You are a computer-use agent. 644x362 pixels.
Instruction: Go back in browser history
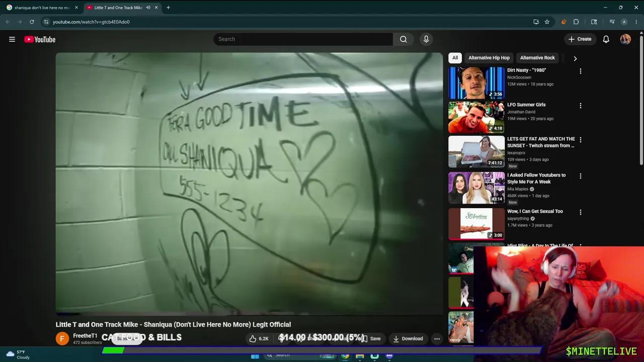8,22
